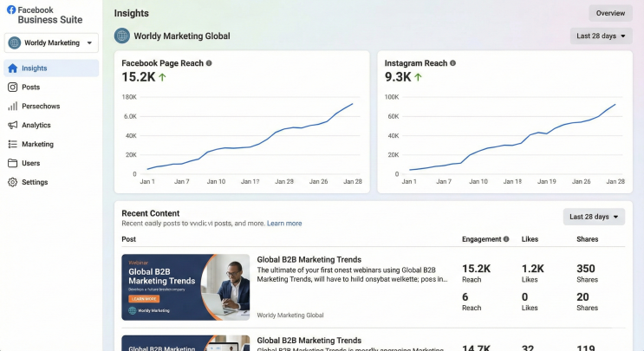Open Users section in sidebar
Image resolution: width=644 pixels, height=351 pixels.
(51, 163)
